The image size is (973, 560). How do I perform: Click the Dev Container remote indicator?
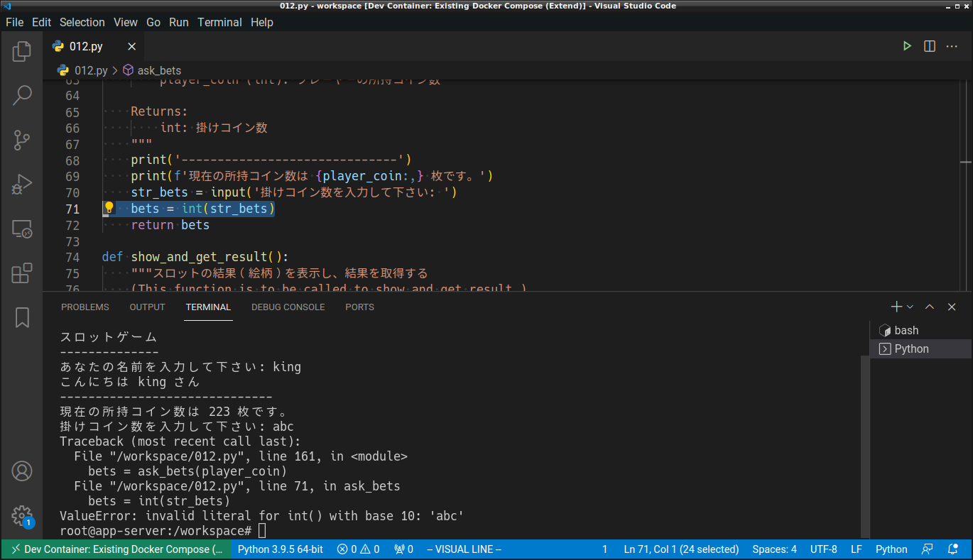click(x=116, y=549)
